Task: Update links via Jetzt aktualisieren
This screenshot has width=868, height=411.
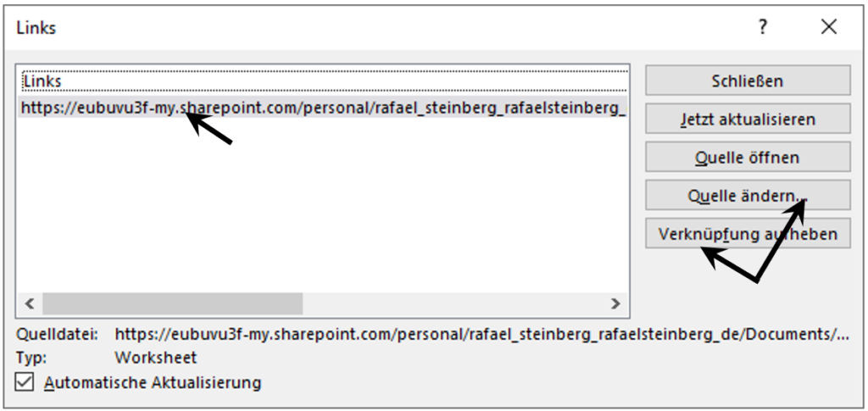Action: tap(748, 119)
